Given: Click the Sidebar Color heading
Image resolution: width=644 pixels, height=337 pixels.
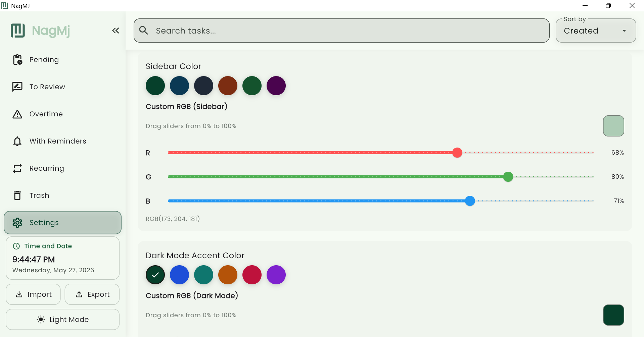Looking at the screenshot, I should point(174,66).
